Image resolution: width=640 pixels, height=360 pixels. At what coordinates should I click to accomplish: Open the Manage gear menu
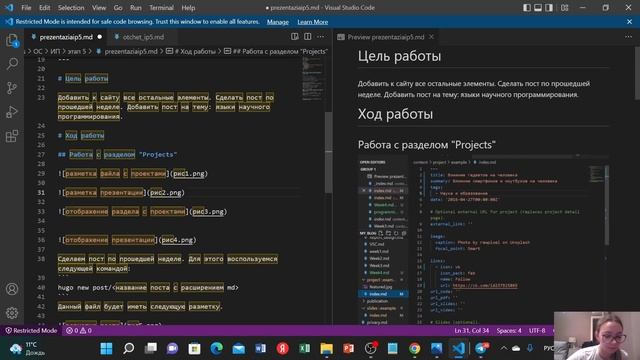point(12,313)
